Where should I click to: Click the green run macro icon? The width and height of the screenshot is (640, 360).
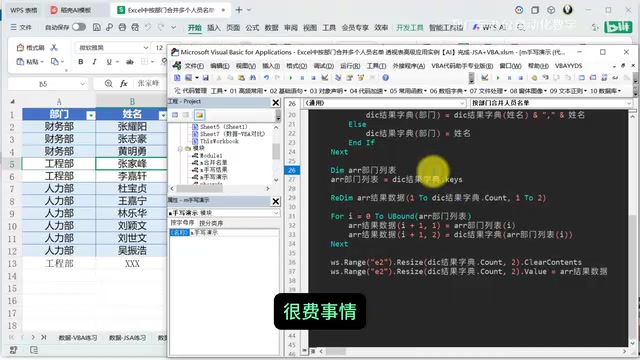point(291,78)
